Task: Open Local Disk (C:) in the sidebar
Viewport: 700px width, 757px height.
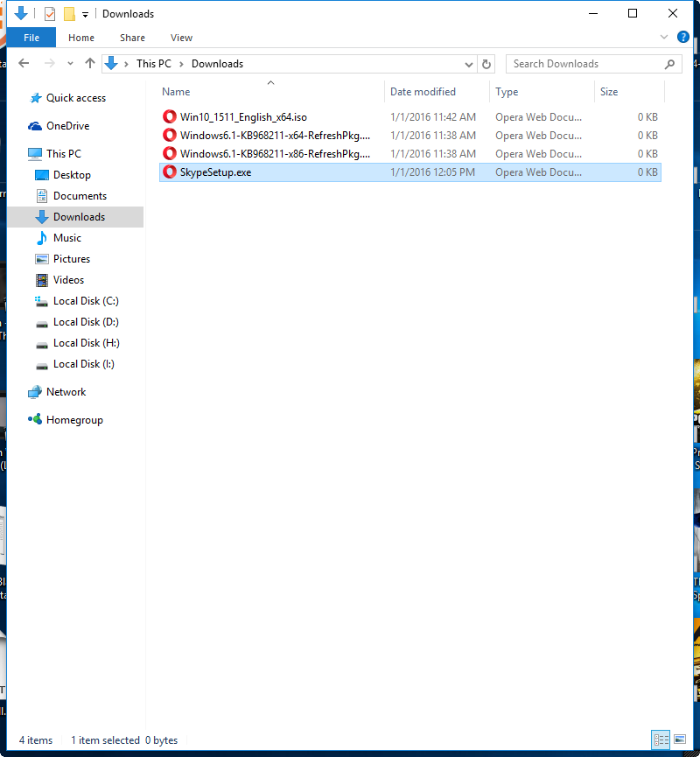Action: 77,301
